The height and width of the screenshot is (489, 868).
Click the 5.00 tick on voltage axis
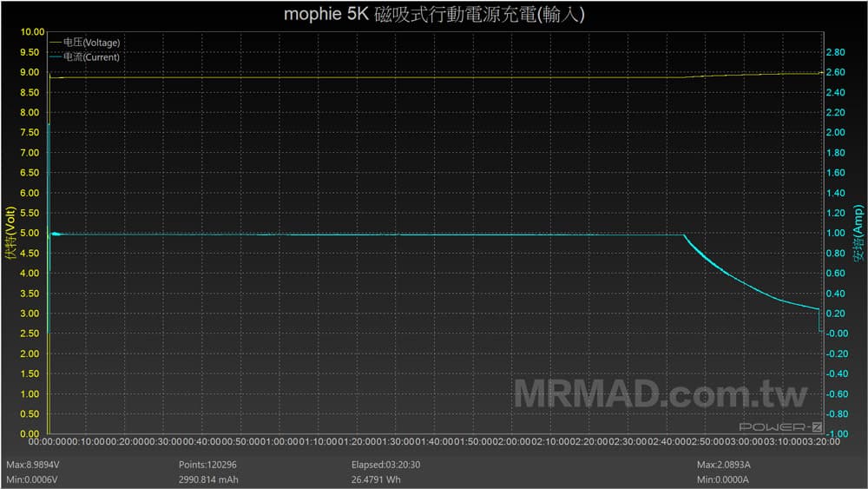[30, 233]
